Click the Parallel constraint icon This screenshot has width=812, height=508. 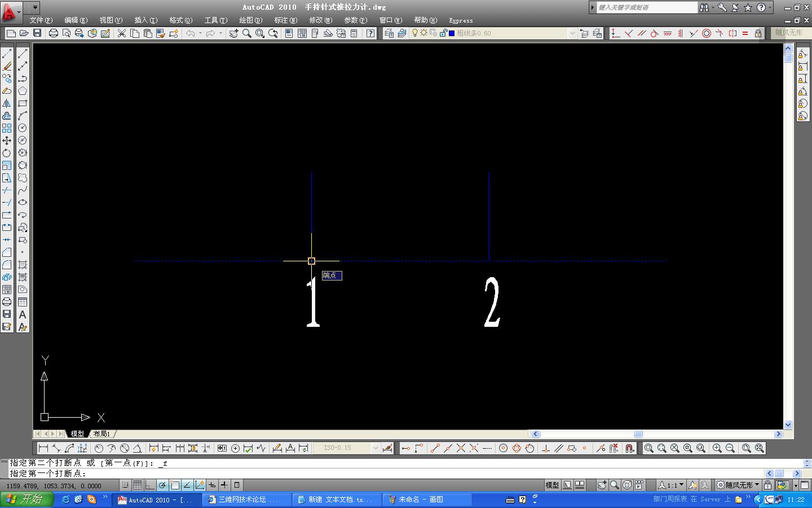pos(641,33)
